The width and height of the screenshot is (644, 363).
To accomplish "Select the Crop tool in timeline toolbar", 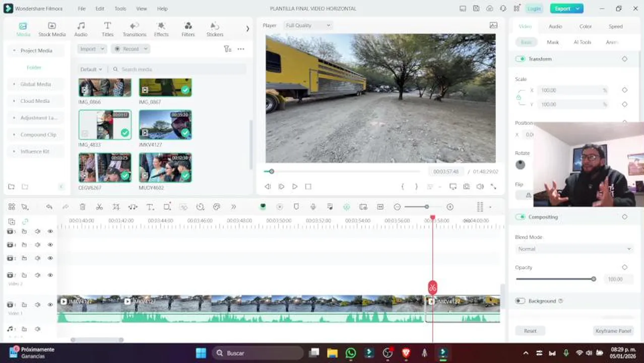I will click(x=116, y=207).
